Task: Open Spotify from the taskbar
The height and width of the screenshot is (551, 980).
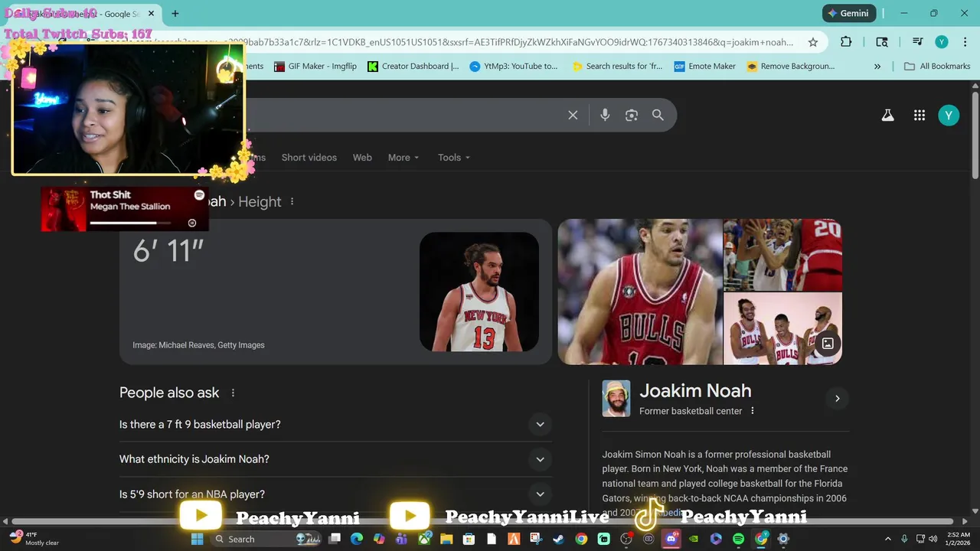Action: [738, 539]
